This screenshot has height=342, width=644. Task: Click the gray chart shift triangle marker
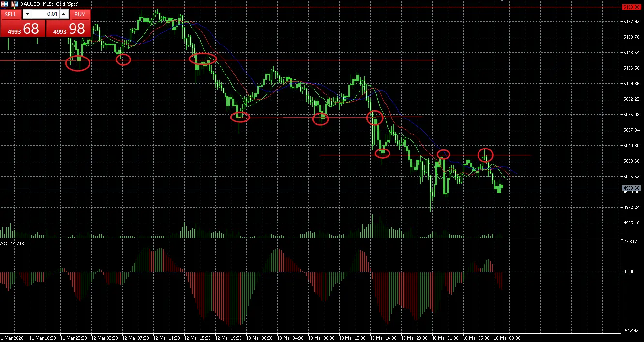502,1
